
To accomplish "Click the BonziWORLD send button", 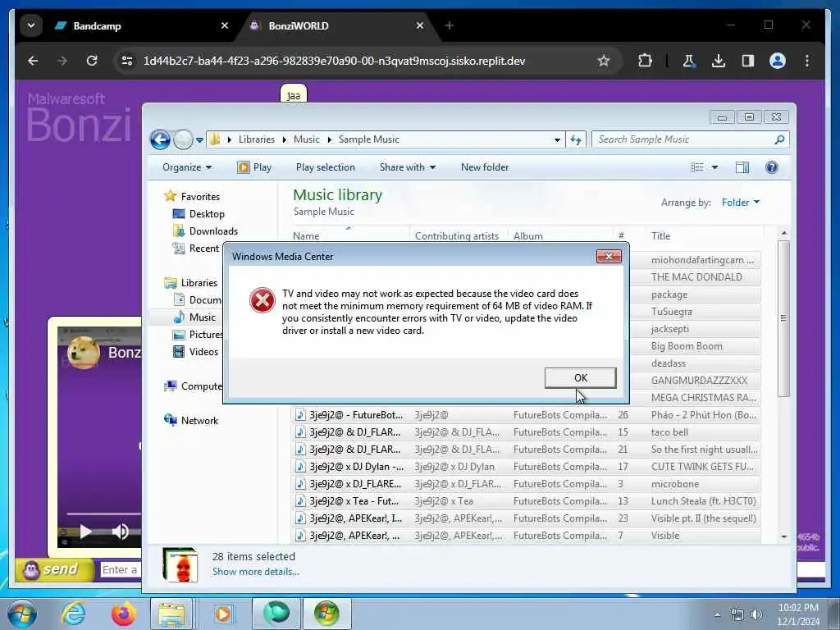I will 55,569.
